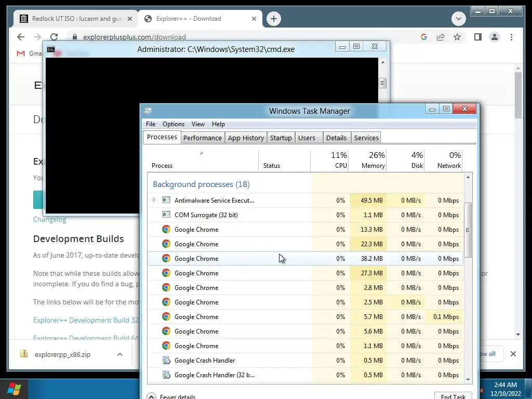This screenshot has height=399, width=532.
Task: Select the Redlock UT ISO tab
Action: point(76,19)
